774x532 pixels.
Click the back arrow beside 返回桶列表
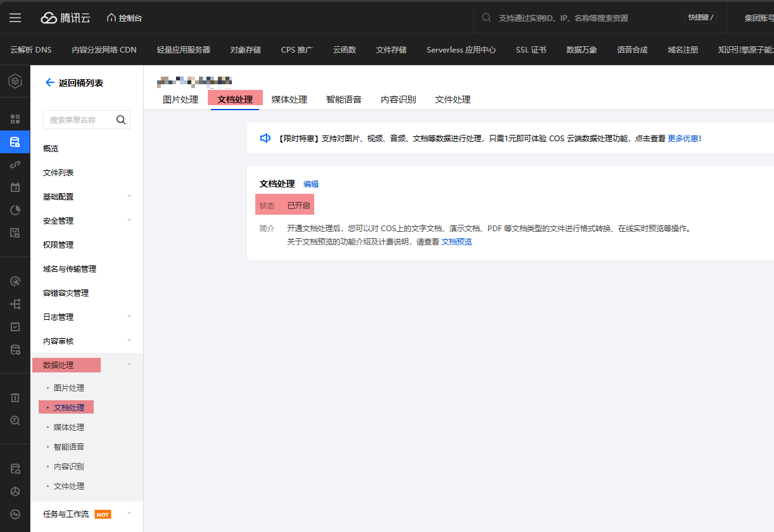[49, 82]
